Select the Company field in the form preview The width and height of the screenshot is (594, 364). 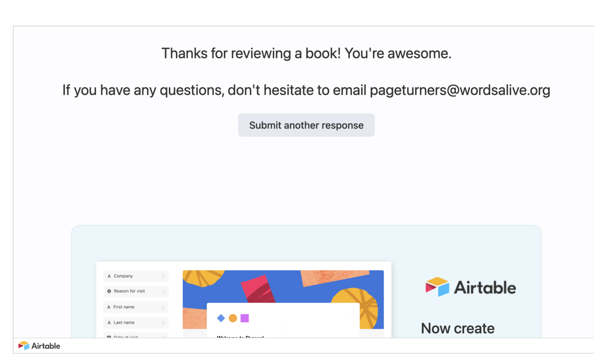[x=136, y=276]
